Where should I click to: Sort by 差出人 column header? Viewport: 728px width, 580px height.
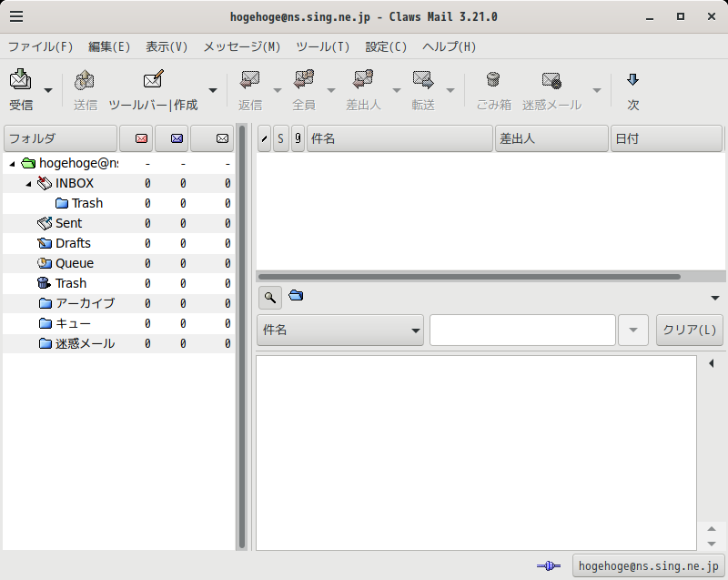(551, 138)
